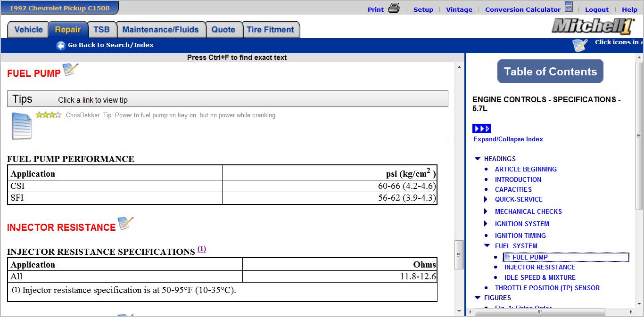Click the HEADINGS label in the index
Image resolution: width=644 pixels, height=317 pixels.
pos(500,159)
